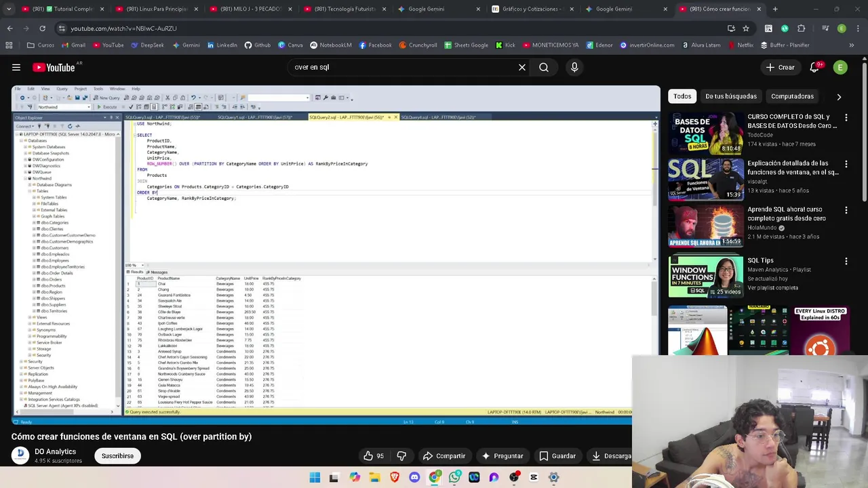Reload the current page
The height and width of the screenshot is (488, 868).
[x=42, y=28]
